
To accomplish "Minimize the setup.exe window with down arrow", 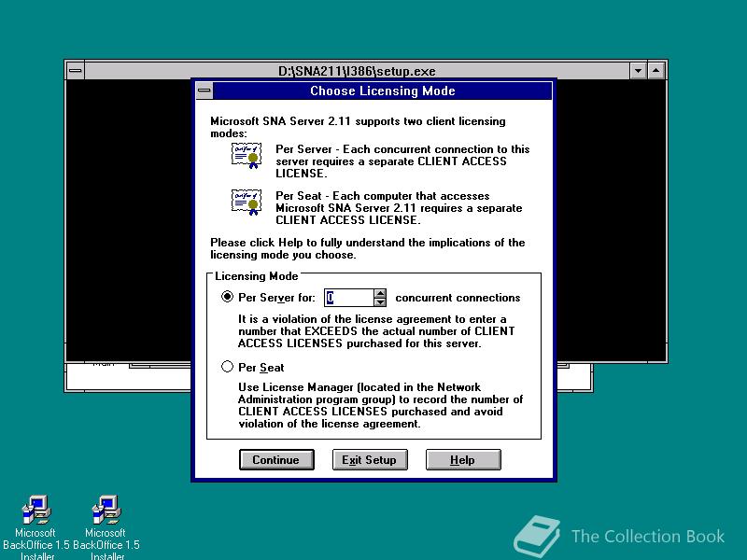I will click(x=638, y=71).
